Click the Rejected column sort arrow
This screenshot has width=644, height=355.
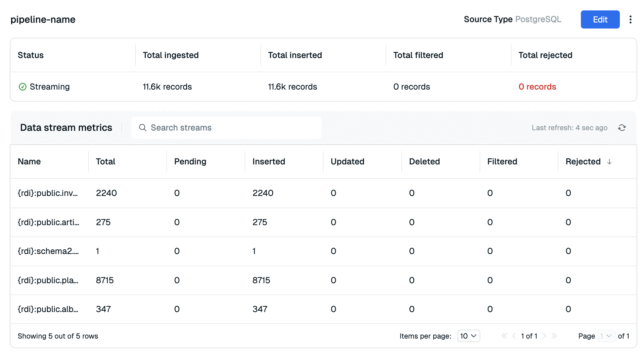click(x=609, y=162)
